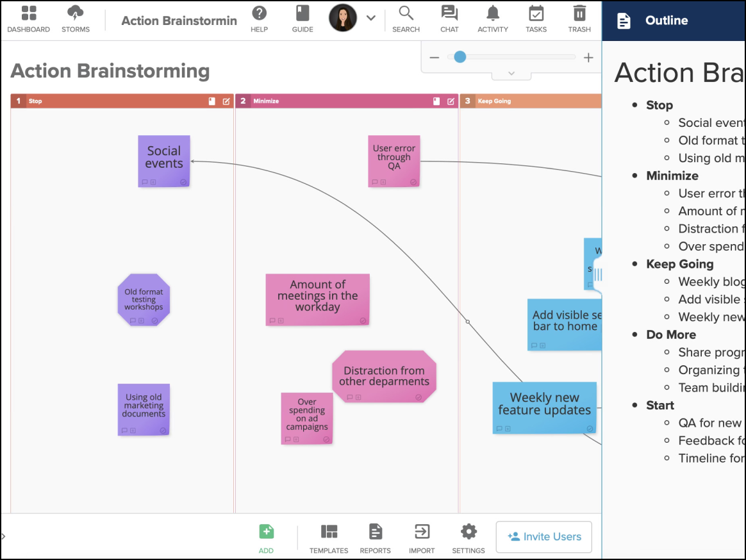This screenshot has width=746, height=560.
Task: Click Weekly blog entry in Outline
Action: tap(711, 282)
